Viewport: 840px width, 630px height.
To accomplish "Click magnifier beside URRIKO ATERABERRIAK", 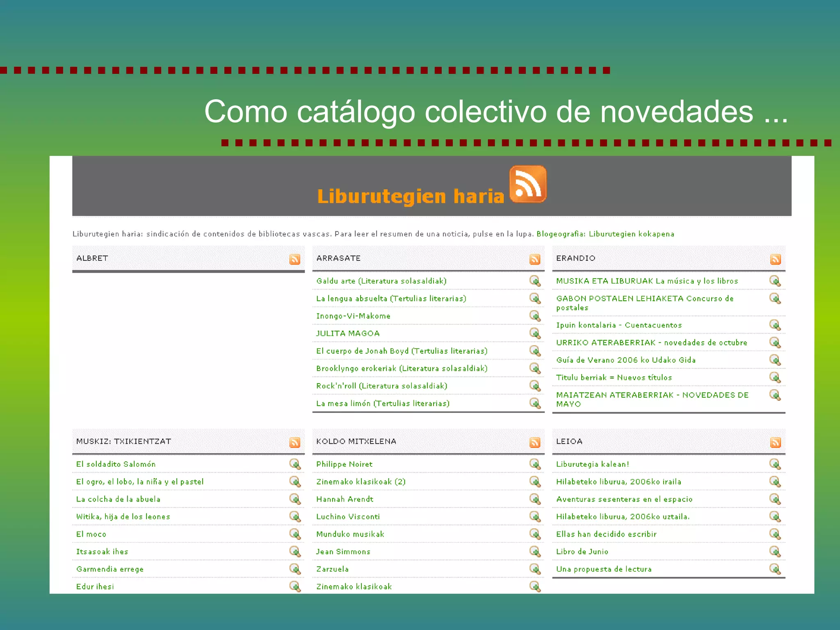I will (x=775, y=342).
